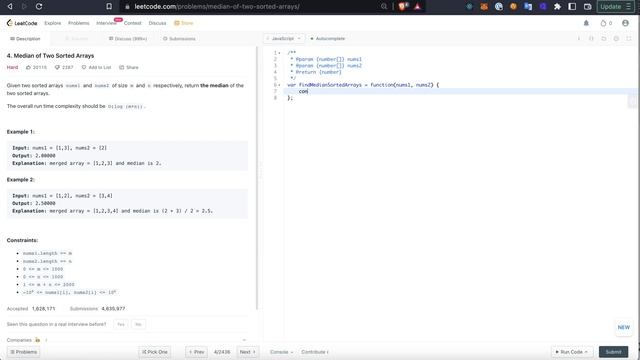This screenshot has height=360, width=640.
Task: Open the browser wallet icon
Action: pos(587,7)
